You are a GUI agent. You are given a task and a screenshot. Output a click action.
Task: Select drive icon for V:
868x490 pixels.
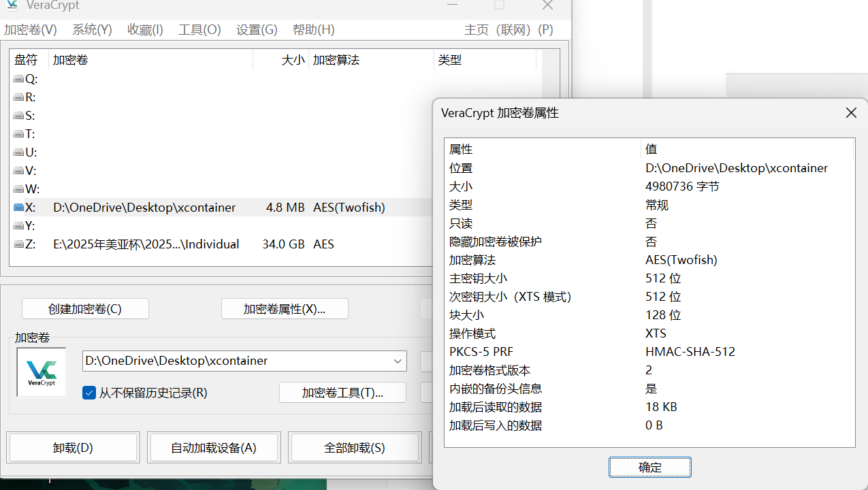[18, 171]
